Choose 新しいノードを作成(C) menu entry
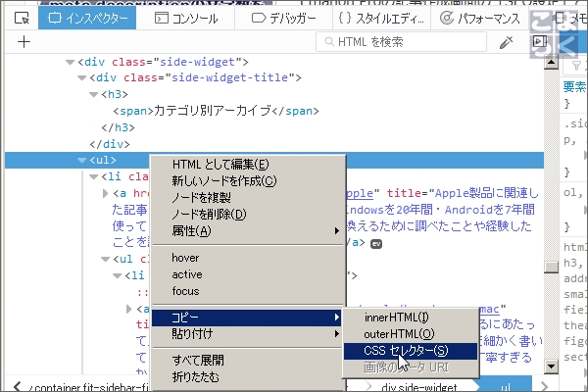The height and width of the screenshot is (392, 588). [248, 180]
